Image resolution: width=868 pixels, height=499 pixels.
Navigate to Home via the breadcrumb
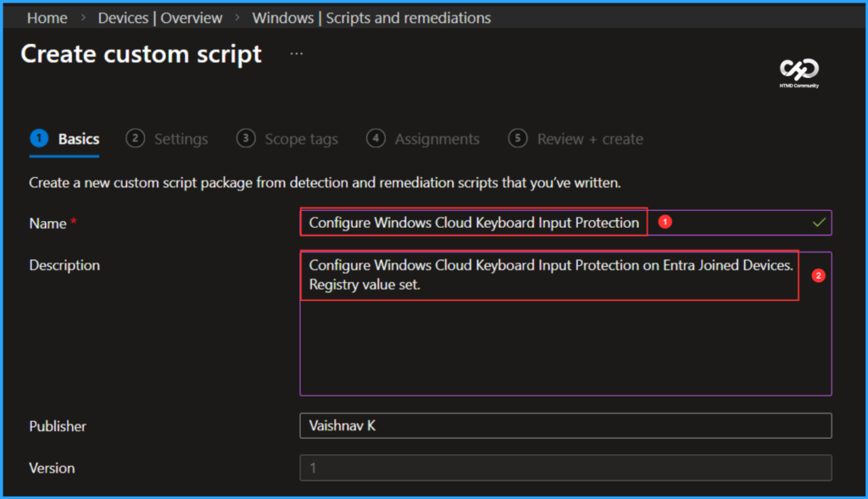[47, 17]
